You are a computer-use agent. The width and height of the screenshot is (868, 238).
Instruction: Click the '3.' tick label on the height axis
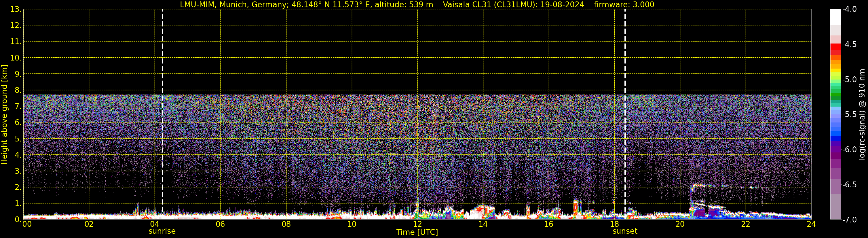click(18, 171)
